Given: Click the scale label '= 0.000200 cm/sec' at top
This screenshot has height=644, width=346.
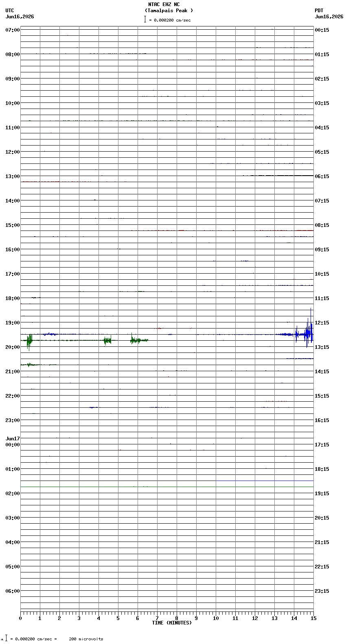Looking at the screenshot, I should [x=170, y=20].
